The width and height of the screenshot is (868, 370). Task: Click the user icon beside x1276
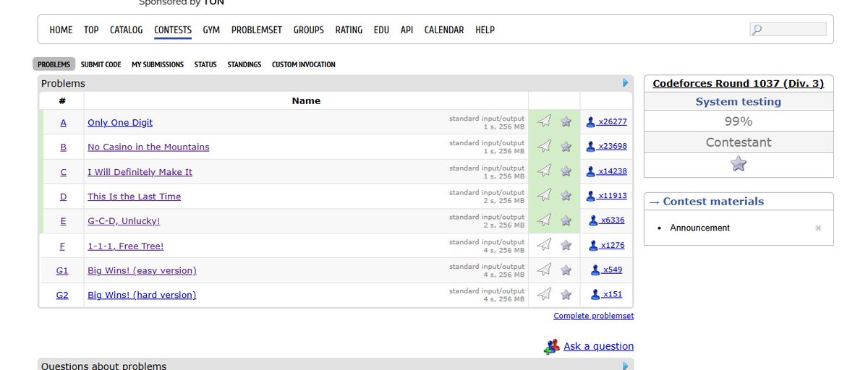coord(594,245)
